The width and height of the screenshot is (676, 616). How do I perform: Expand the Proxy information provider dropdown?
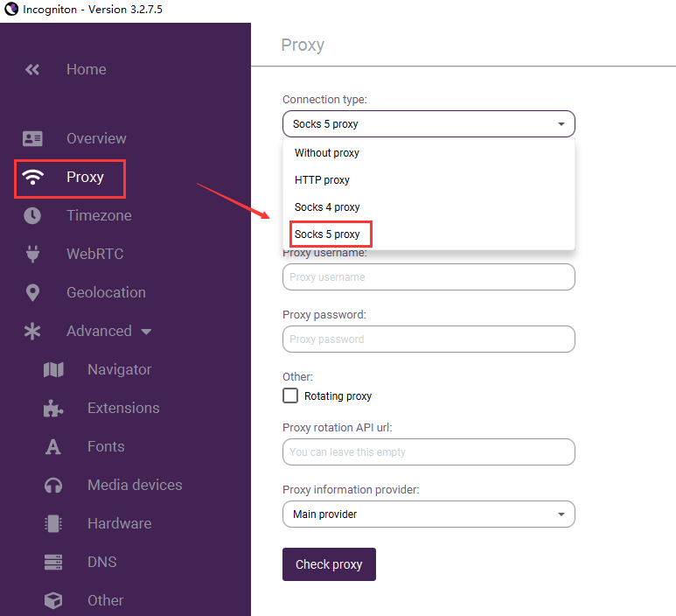[429, 514]
